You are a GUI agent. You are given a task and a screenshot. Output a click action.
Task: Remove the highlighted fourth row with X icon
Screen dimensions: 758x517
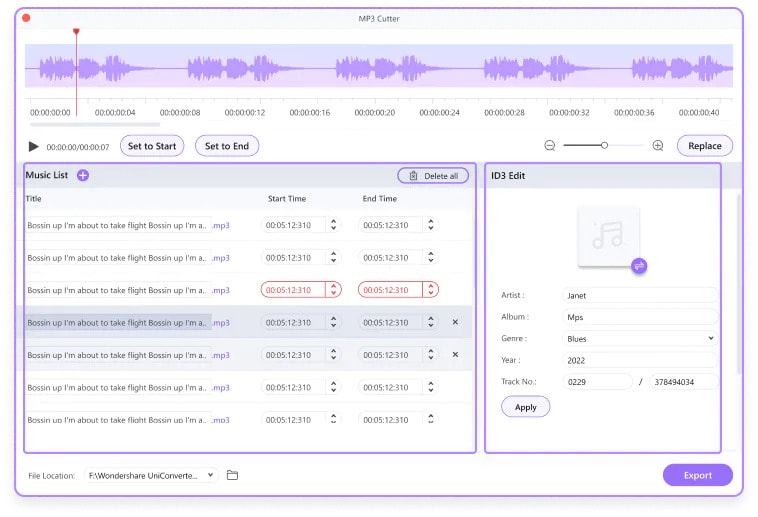(x=455, y=322)
